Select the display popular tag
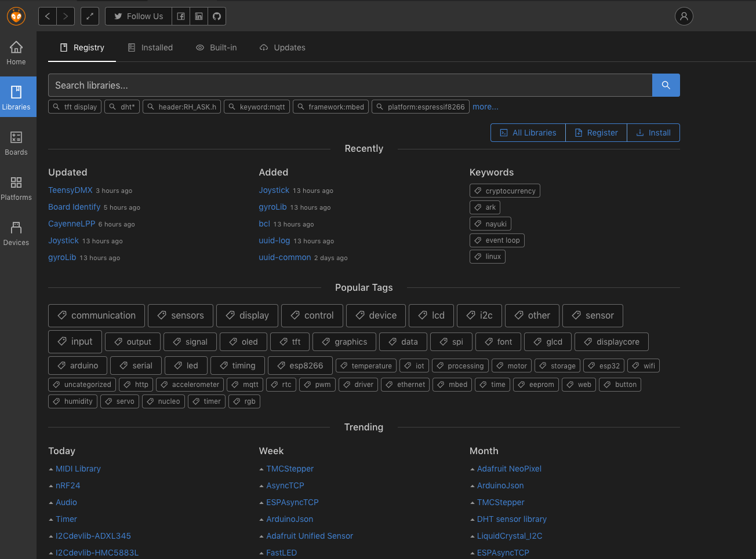Viewport: 756px width, 559px height. pyautogui.click(x=247, y=315)
